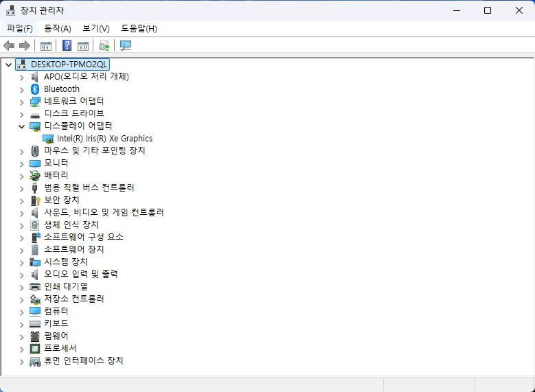The height and width of the screenshot is (392, 535).
Task: Open the 보기(V) menu
Action: (x=96, y=28)
